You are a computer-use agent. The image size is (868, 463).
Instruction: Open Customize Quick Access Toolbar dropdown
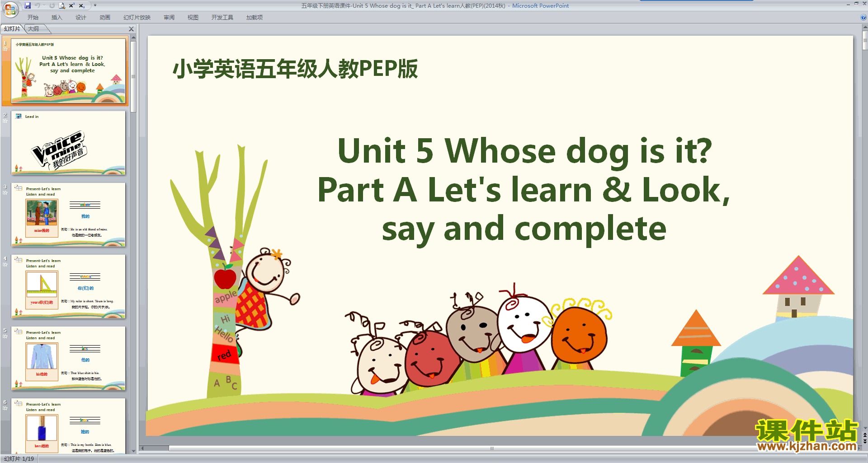tap(95, 5)
